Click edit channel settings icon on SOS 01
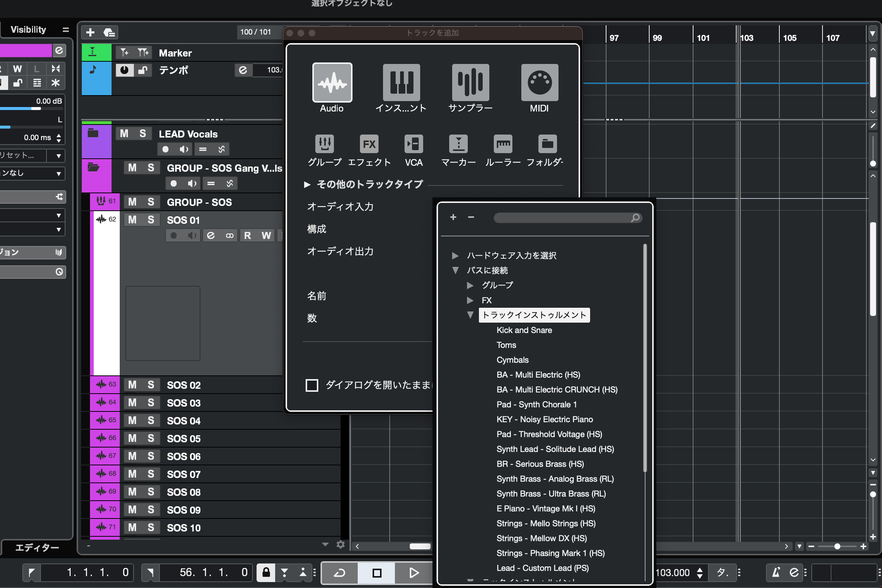 click(211, 236)
